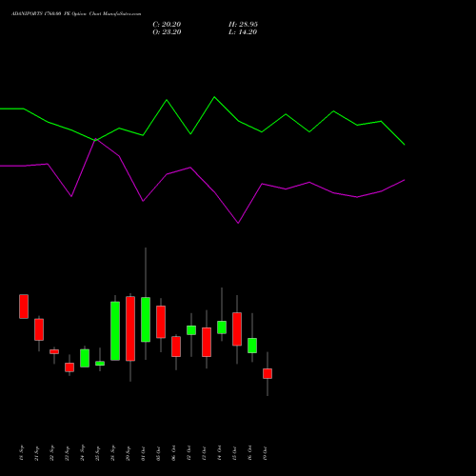Image resolution: width=476 pixels, height=476 pixels.
Task: Click the '28 Sep' date label
Action: 112,453
